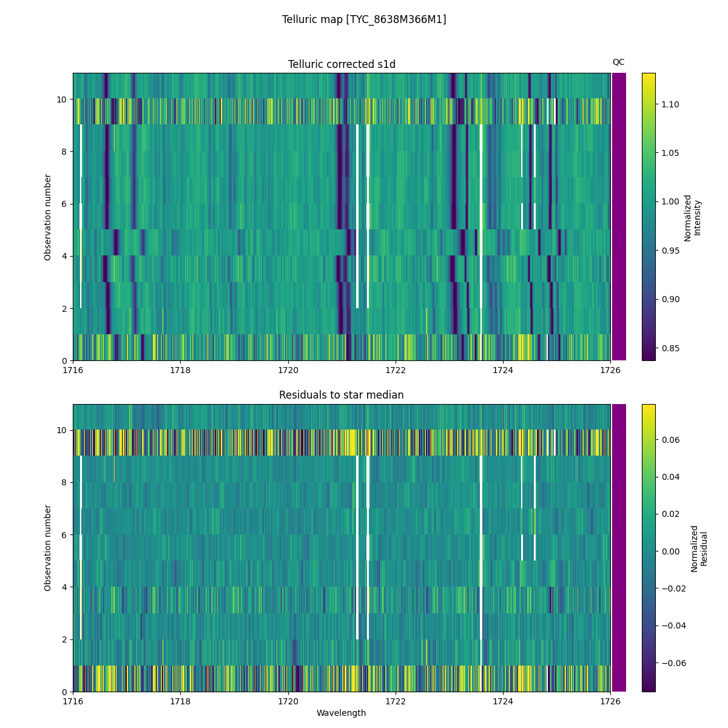Click y-tick 2 on the Telluric corrected plot
Image resolution: width=728 pixels, height=728 pixels.
pyautogui.click(x=66, y=308)
